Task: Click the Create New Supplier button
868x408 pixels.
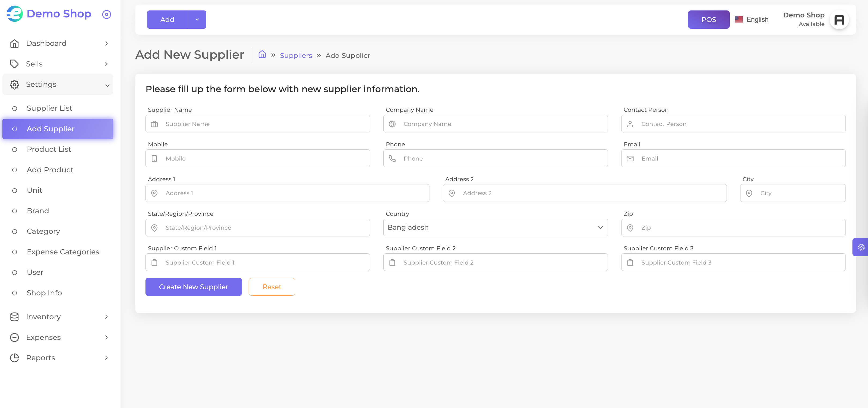Action: 193,287
